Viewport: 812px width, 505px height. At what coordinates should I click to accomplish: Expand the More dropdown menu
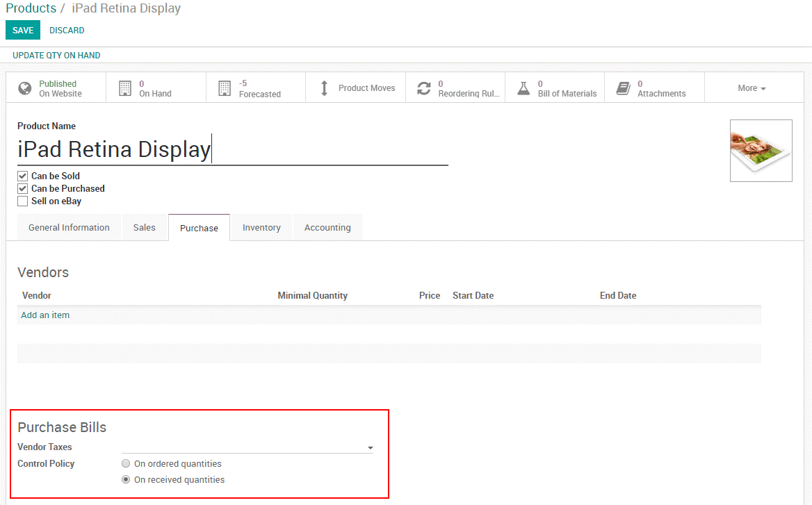(x=752, y=88)
